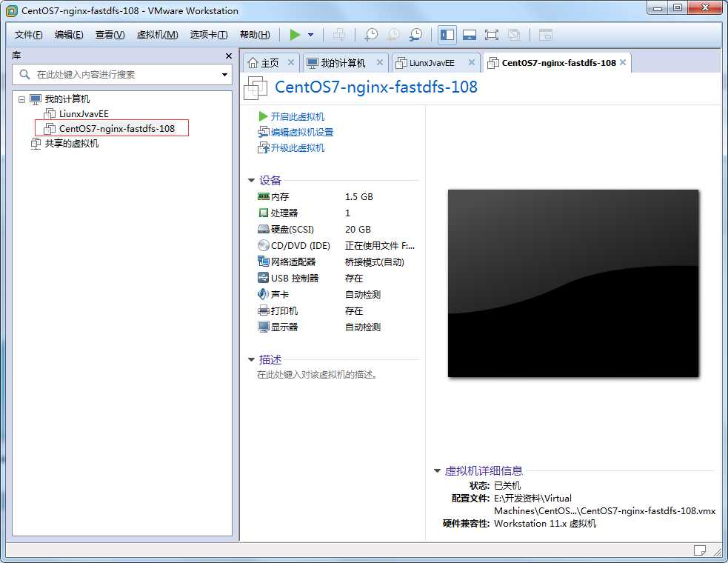This screenshot has width=728, height=563.
Task: Close the CentOS7-nginx-fastdfs-108 tab
Action: click(623, 62)
